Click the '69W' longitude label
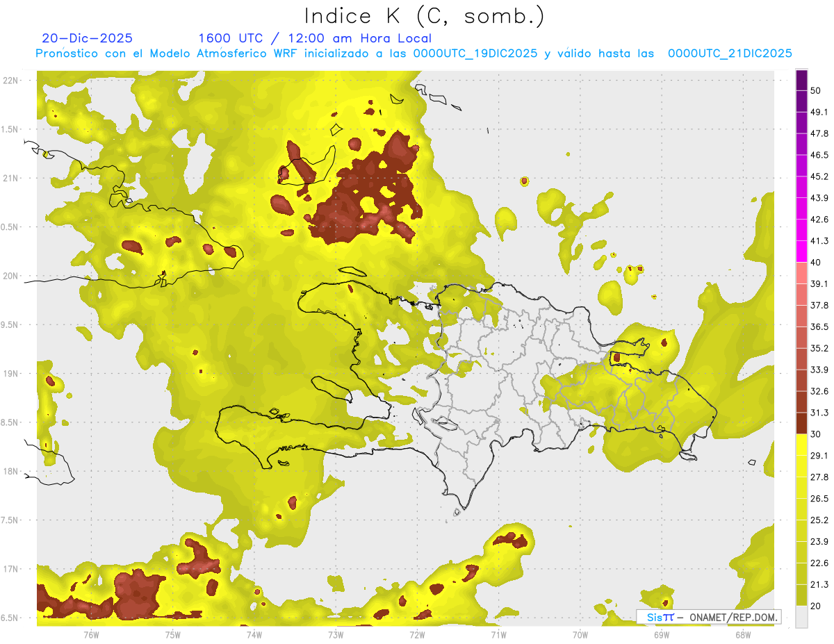Screen dimensions: 834x644 point(662,635)
